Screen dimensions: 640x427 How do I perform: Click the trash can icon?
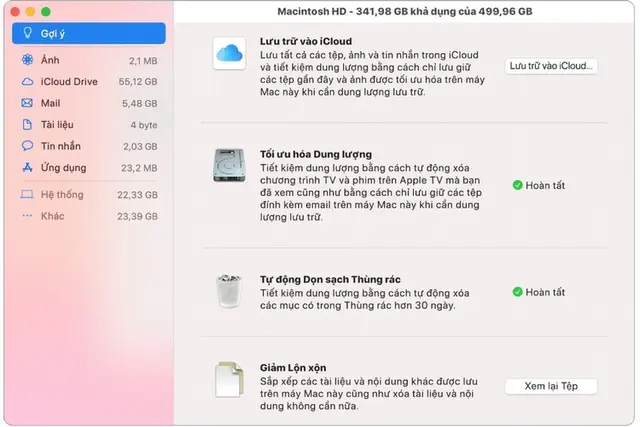(x=229, y=291)
